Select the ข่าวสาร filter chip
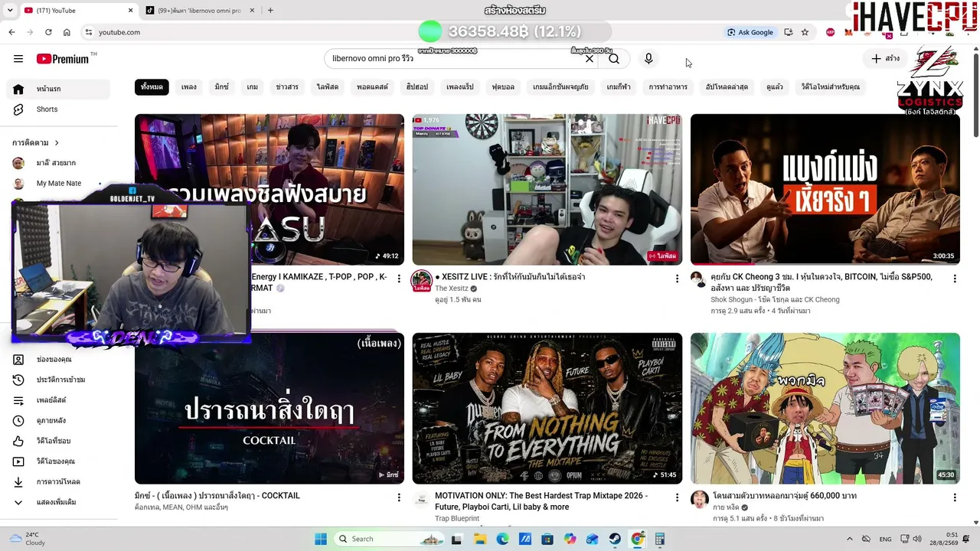The width and height of the screenshot is (980, 551). [287, 87]
